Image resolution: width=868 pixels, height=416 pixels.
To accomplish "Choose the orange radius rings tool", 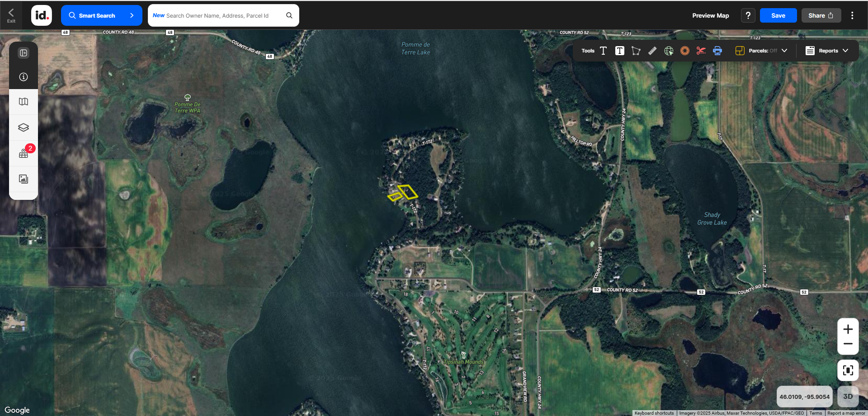I will coord(685,51).
